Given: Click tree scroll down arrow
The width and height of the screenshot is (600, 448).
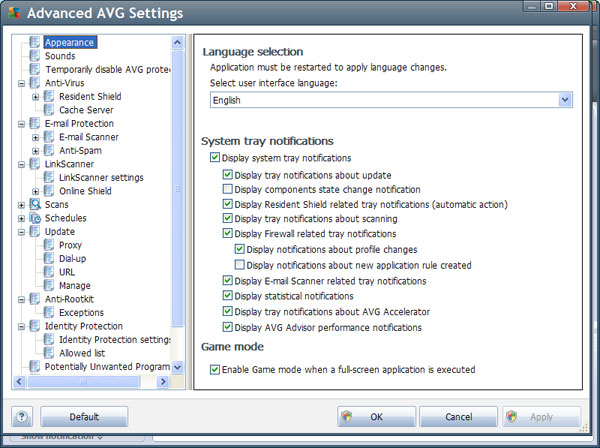Looking at the screenshot, I should click(x=177, y=367).
